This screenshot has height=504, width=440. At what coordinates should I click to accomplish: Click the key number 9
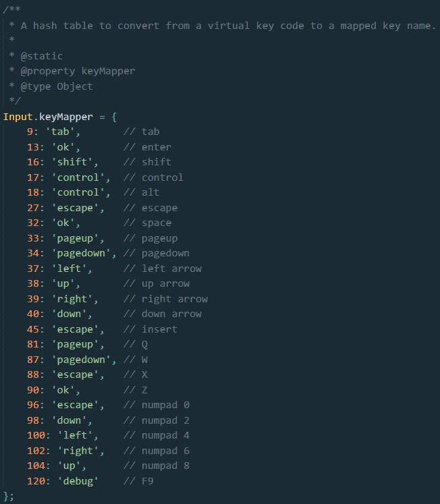coord(30,132)
